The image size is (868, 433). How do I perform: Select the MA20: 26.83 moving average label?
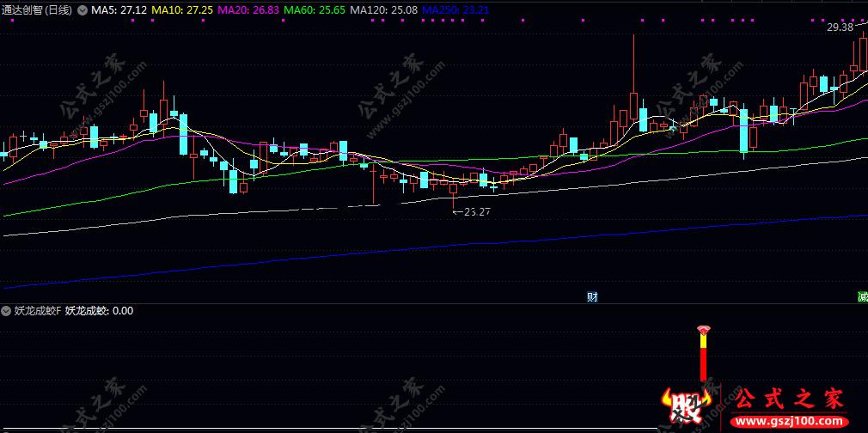click(x=248, y=10)
